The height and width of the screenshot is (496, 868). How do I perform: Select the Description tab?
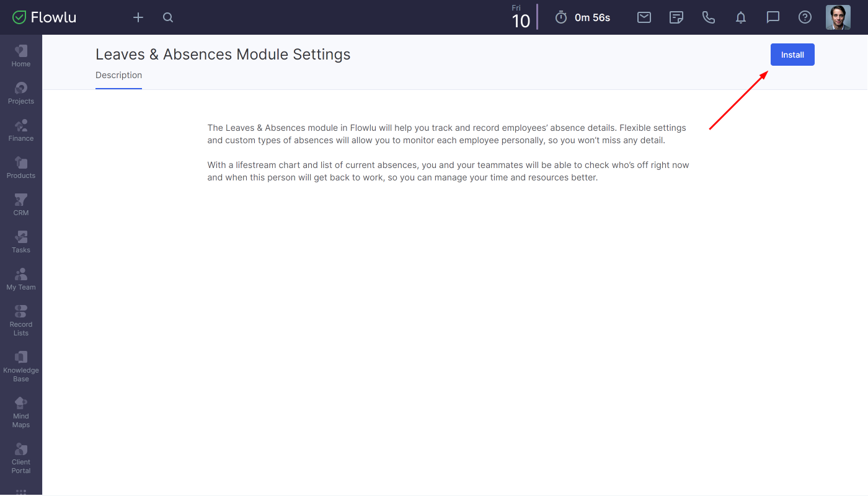coord(118,76)
